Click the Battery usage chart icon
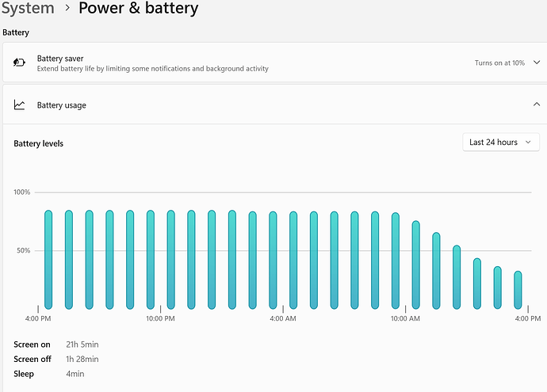The width and height of the screenshot is (547, 392). [19, 105]
